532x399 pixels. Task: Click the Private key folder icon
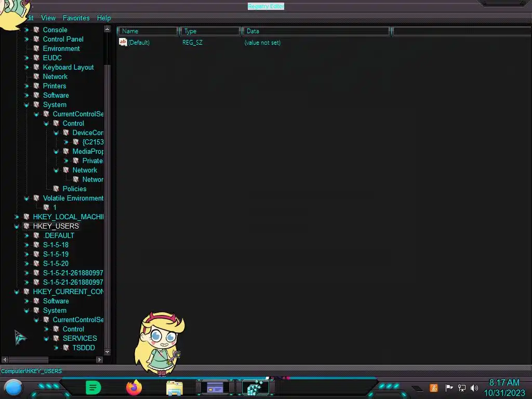(x=76, y=161)
